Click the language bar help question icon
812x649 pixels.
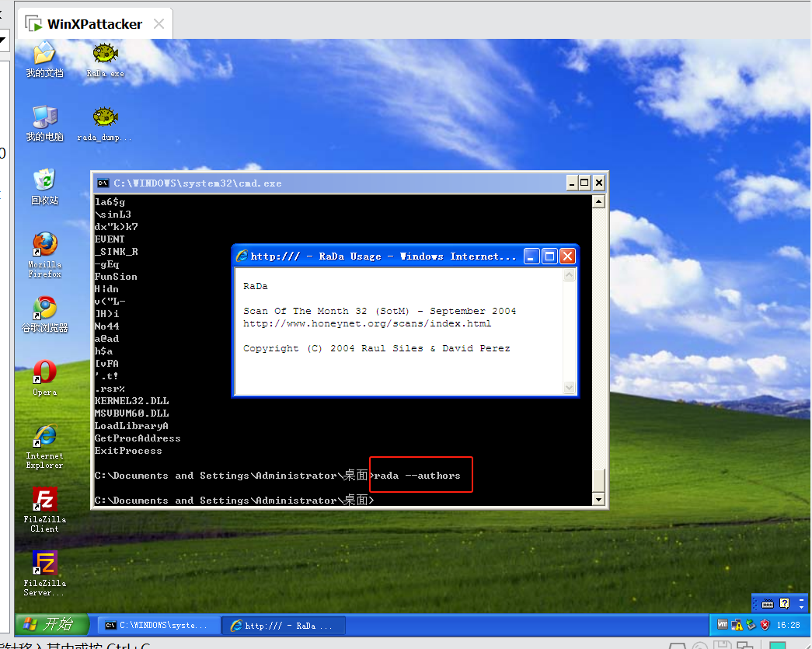point(785,603)
